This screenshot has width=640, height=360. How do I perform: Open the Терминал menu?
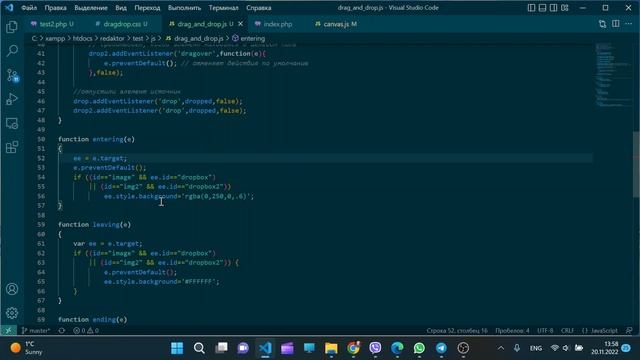point(223,8)
